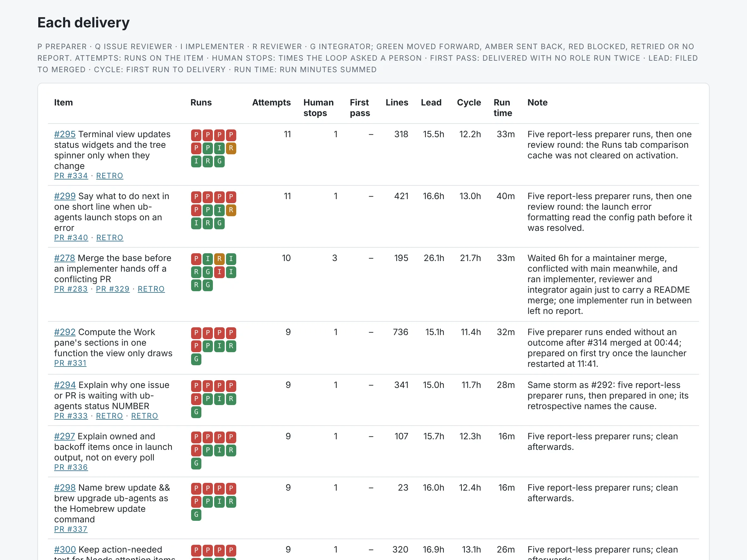This screenshot has height=560, width=747.
Task: Click the amber R reviewer badge for #299
Action: click(231, 210)
